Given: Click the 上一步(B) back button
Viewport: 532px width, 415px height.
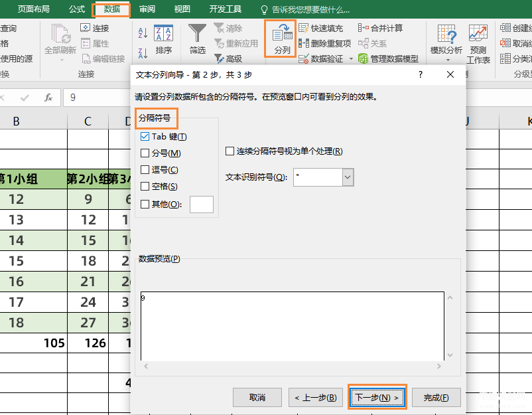Looking at the screenshot, I should click(316, 397).
